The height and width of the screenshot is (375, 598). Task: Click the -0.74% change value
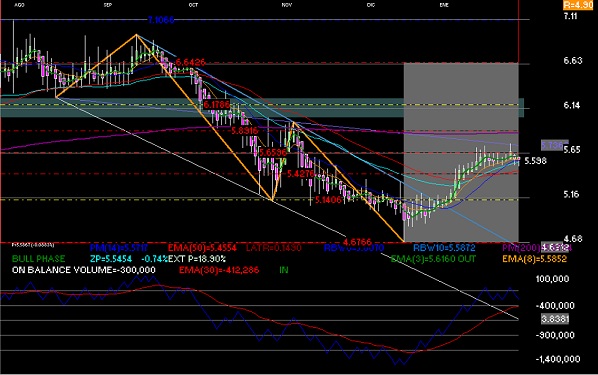(x=154, y=259)
